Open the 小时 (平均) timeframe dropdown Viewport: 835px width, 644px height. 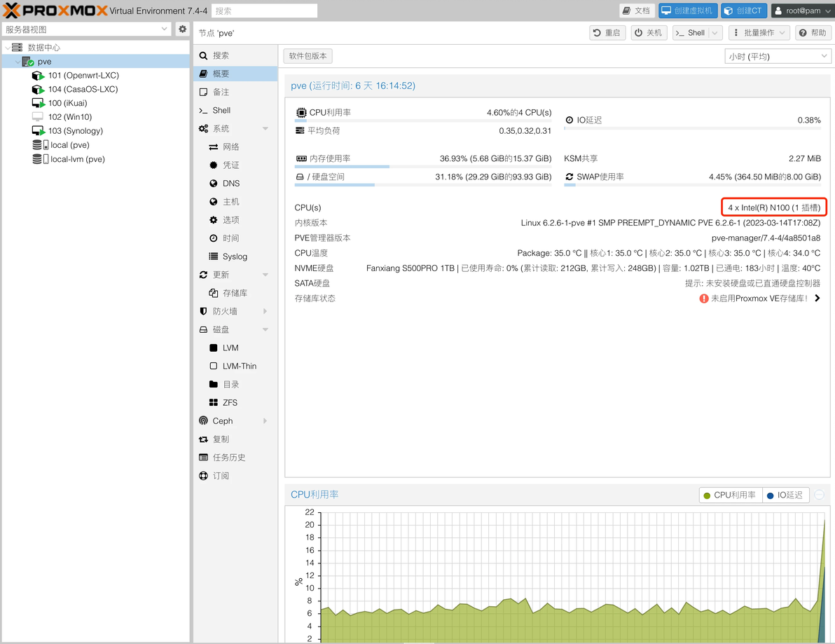778,56
